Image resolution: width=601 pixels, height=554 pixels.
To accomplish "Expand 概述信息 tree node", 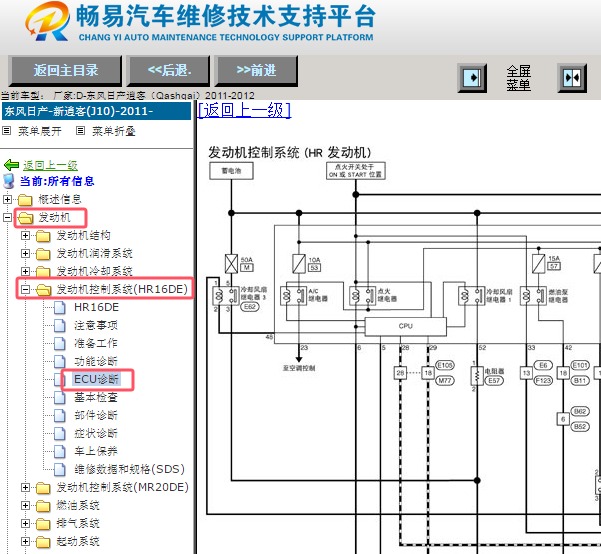I will 7,199.
